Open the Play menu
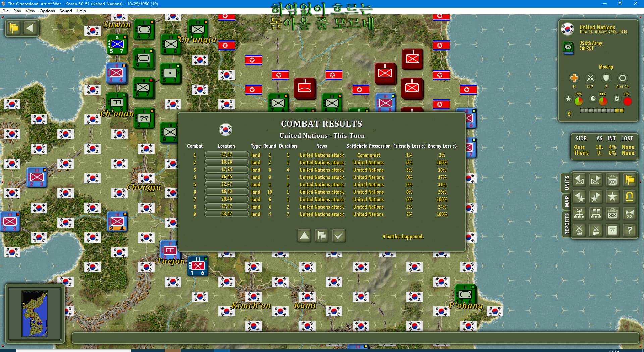This screenshot has width=644, height=352. pyautogui.click(x=17, y=11)
